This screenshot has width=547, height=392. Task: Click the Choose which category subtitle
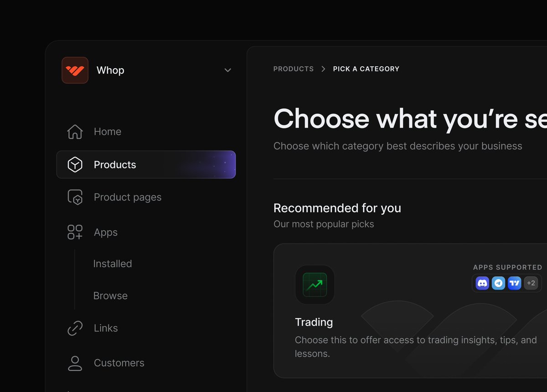398,146
